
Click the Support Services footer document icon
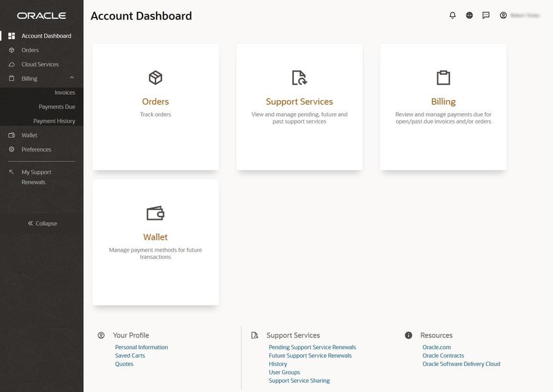coord(254,335)
